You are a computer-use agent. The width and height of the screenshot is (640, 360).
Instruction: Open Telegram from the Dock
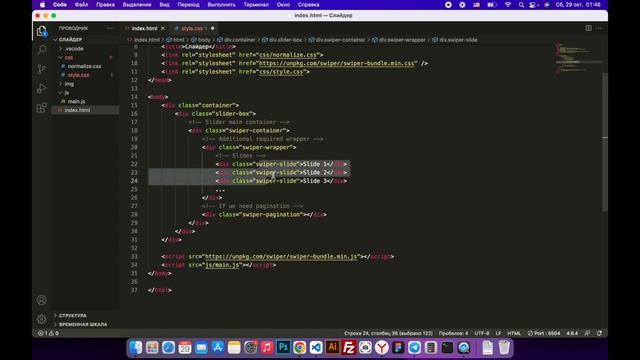tap(414, 347)
